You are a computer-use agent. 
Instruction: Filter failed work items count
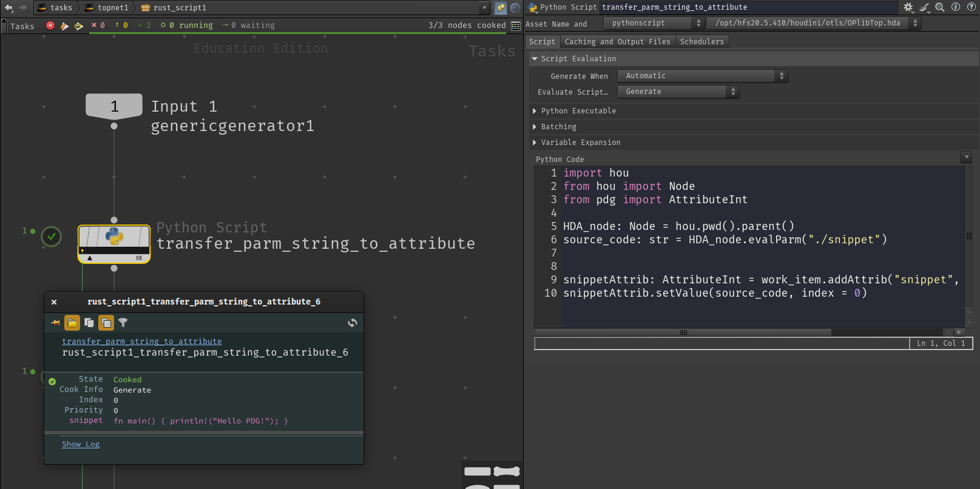click(x=98, y=25)
